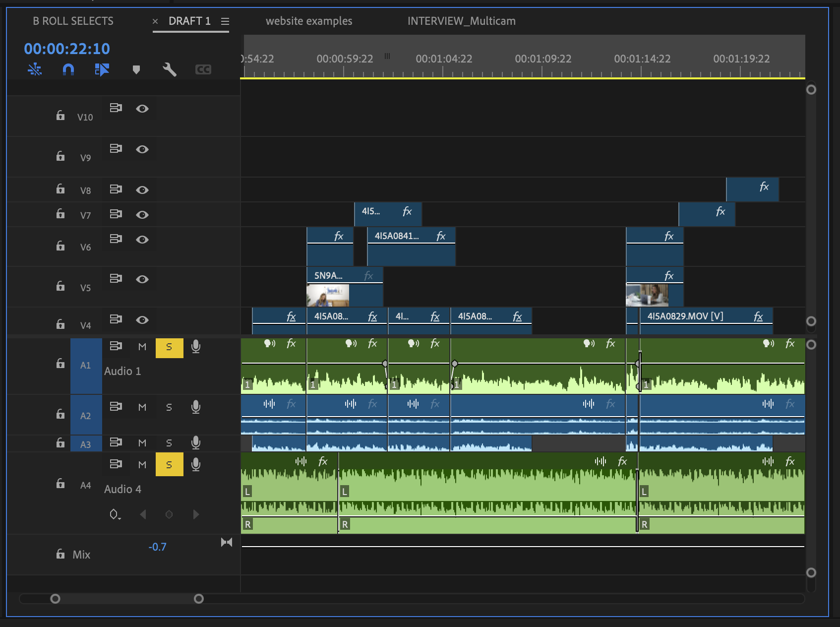Viewport: 840px width, 627px height.
Task: Select the 4I5A0829.MOV [V] clip
Action: tap(694, 316)
